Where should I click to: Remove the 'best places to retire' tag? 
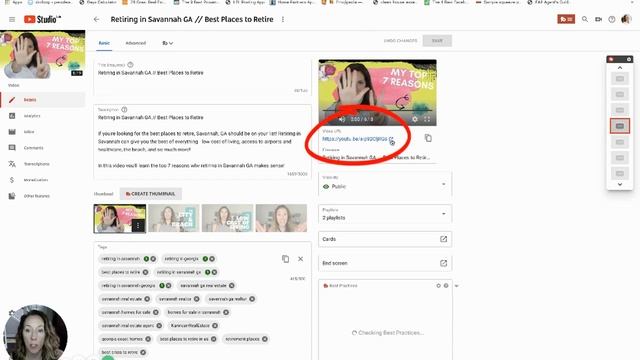coord(145,272)
